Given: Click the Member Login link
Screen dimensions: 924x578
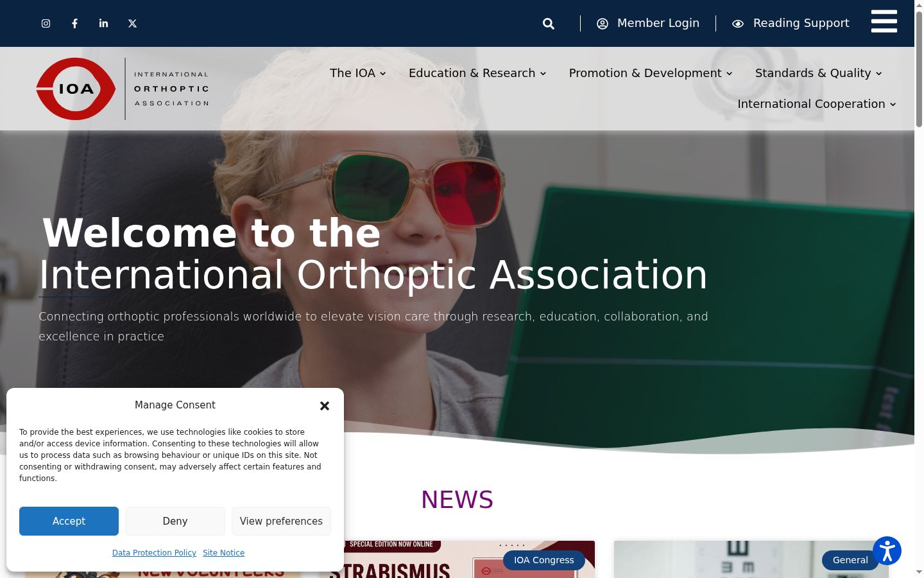Looking at the screenshot, I should click(648, 24).
